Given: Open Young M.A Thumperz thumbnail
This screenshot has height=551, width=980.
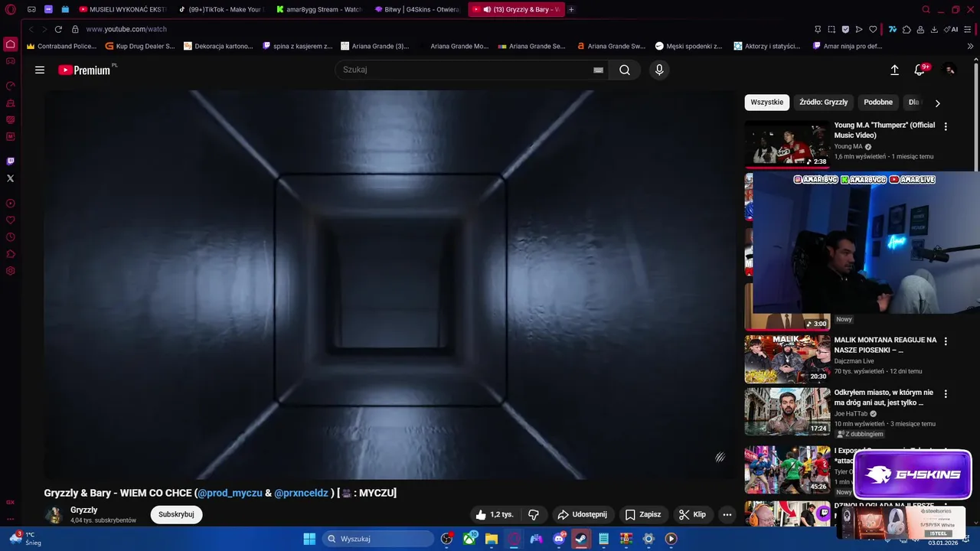Looking at the screenshot, I should pos(787,144).
